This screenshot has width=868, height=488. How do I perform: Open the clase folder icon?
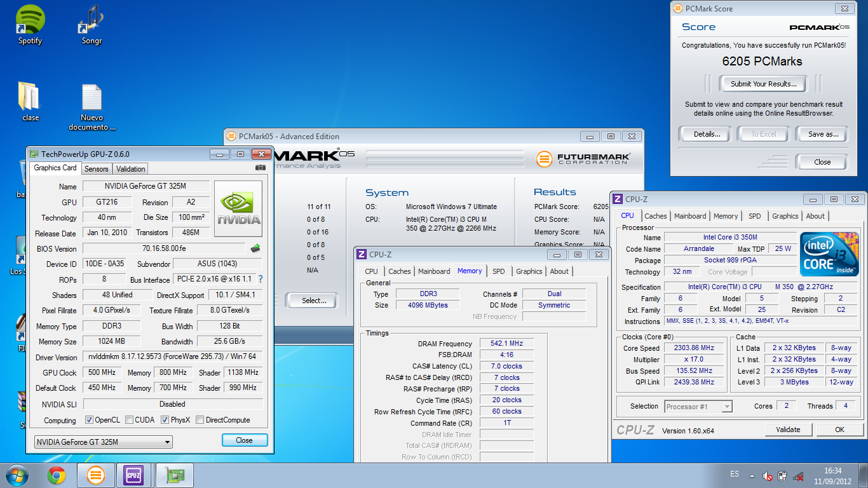coord(30,102)
